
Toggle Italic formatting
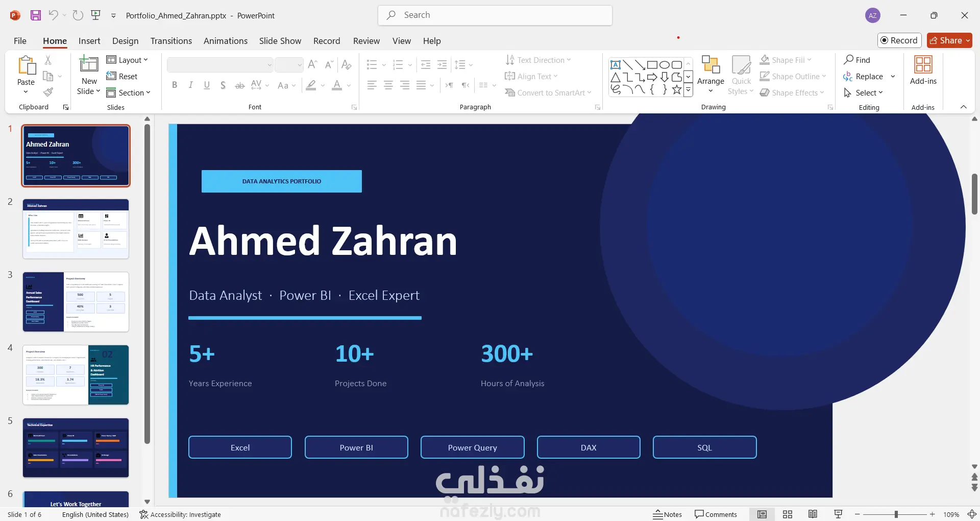[190, 85]
